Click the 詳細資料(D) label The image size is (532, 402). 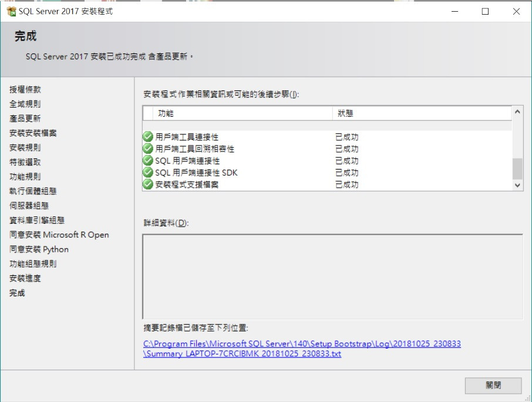pos(166,223)
